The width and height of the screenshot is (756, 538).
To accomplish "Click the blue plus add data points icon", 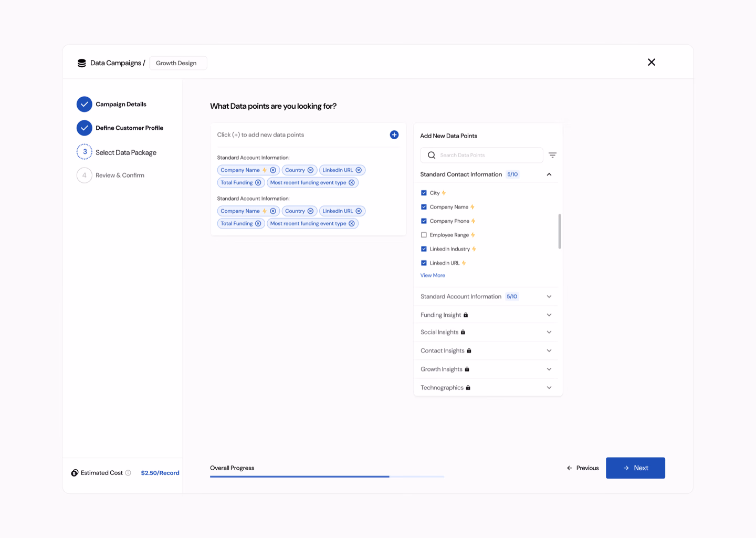I will pos(394,135).
